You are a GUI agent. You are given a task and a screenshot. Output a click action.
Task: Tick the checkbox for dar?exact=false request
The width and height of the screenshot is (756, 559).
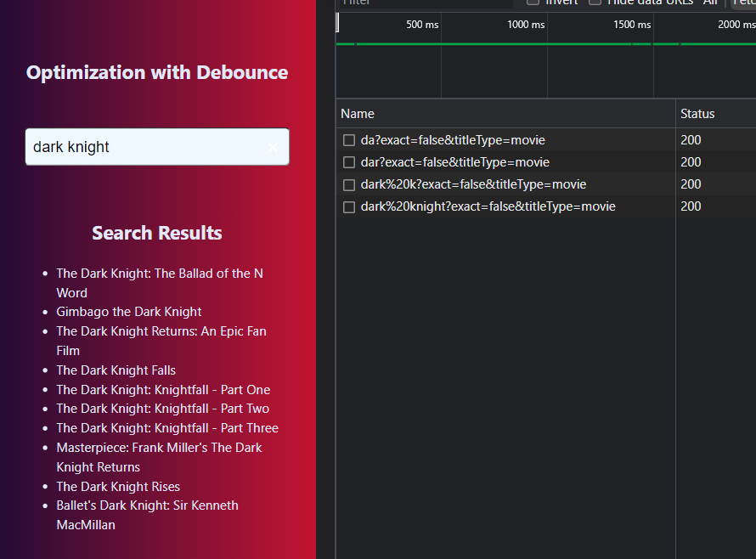pyautogui.click(x=348, y=162)
